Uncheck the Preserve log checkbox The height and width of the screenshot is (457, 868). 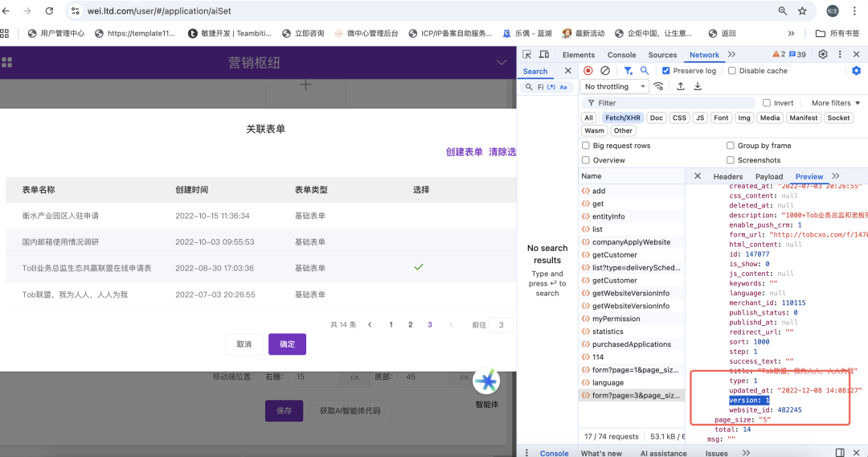[665, 71]
